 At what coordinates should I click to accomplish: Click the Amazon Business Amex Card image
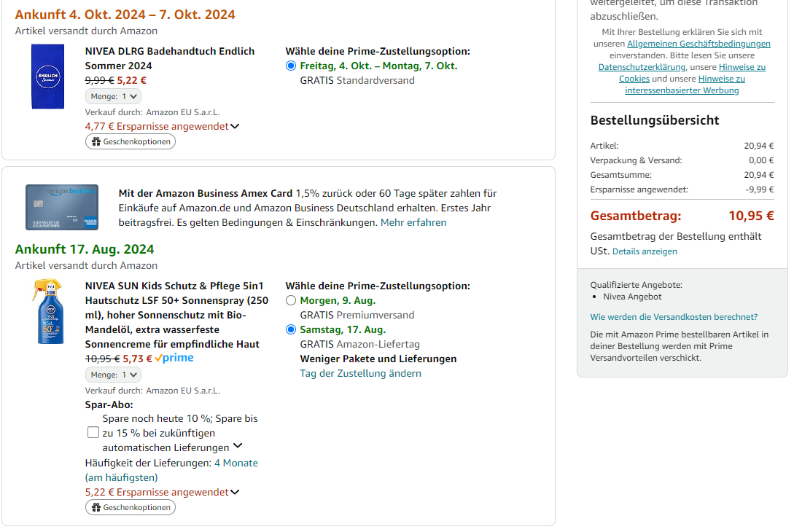point(62,208)
